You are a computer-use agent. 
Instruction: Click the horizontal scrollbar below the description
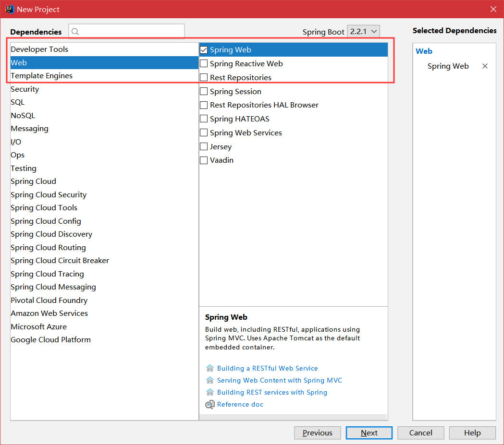[x=294, y=417]
